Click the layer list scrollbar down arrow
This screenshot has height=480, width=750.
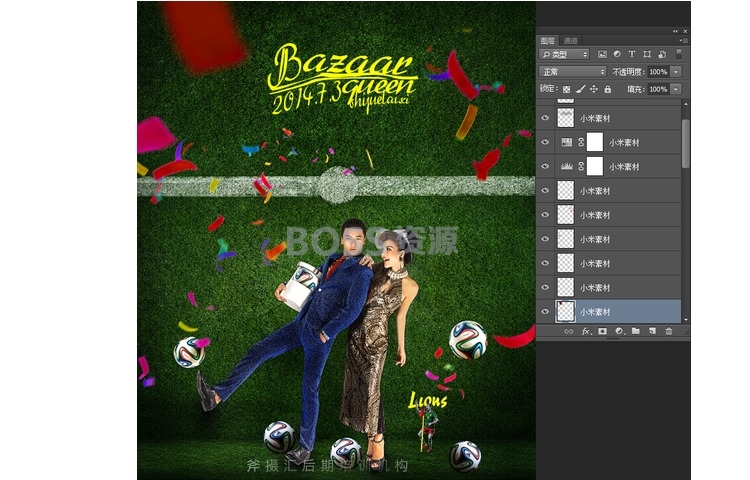(x=686, y=319)
